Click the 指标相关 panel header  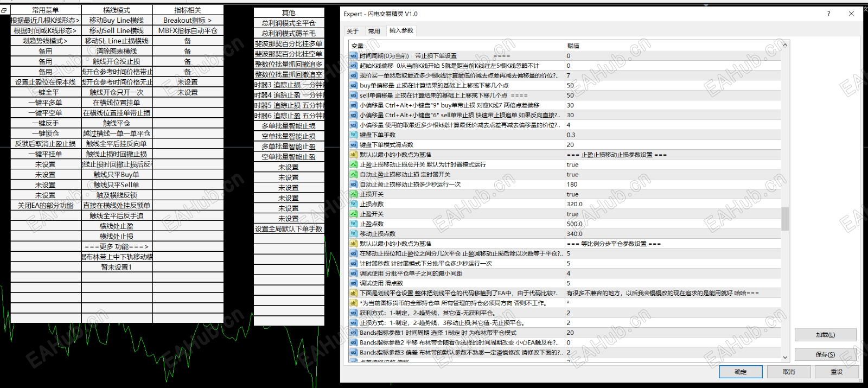tap(188, 10)
